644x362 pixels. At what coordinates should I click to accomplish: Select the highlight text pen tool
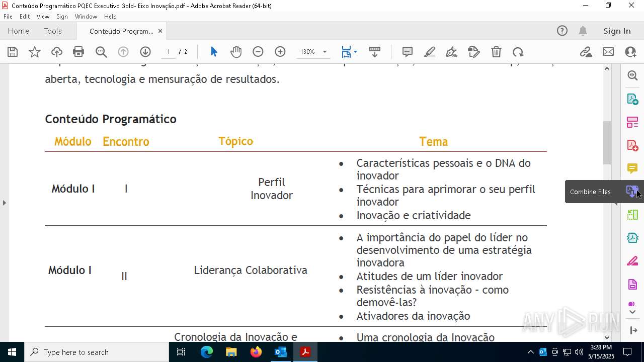click(x=430, y=52)
